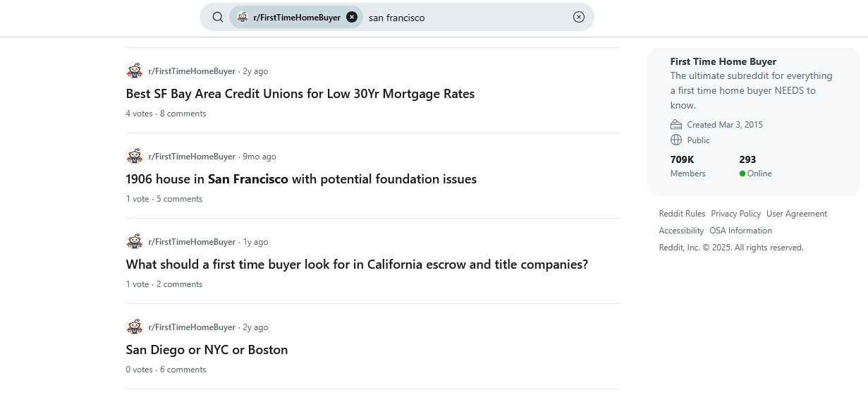Click the subreddit avatar on San Diego post

coord(135,327)
